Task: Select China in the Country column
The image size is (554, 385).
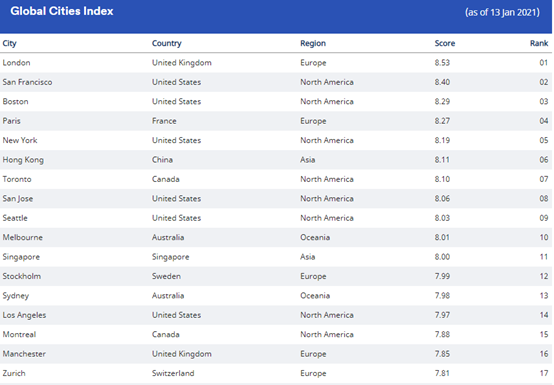Action: pyautogui.click(x=162, y=160)
